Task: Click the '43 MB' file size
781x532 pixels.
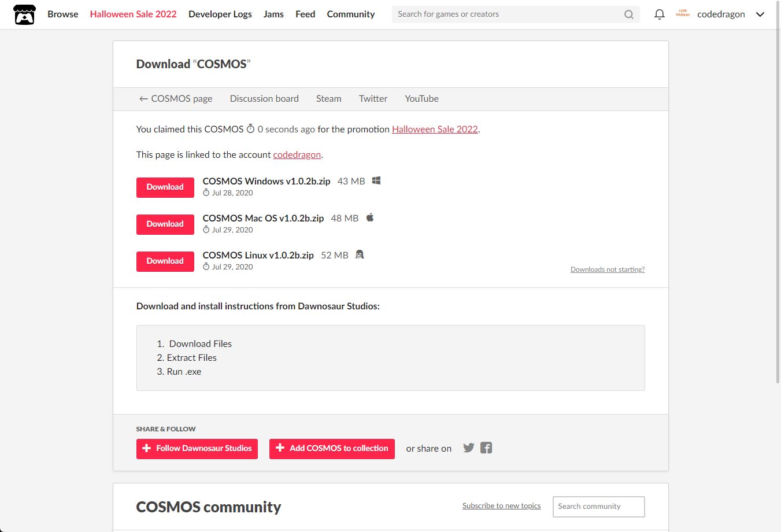Action: tap(351, 181)
